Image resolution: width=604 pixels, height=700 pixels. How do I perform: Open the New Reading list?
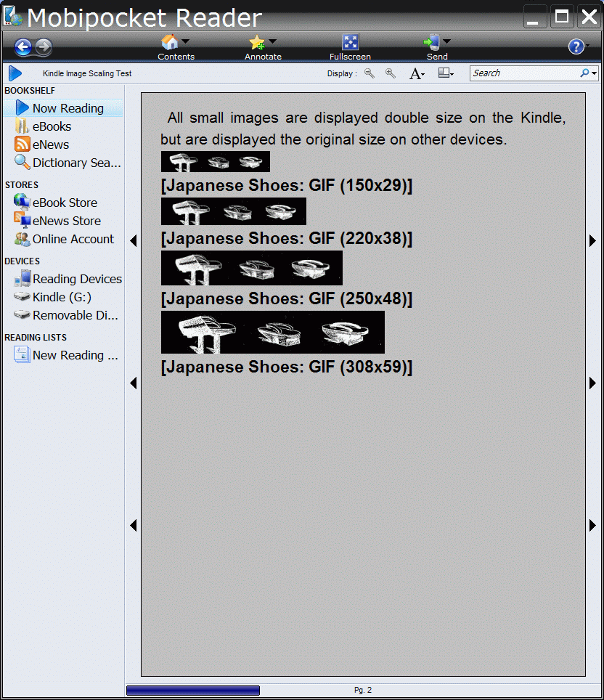point(75,355)
